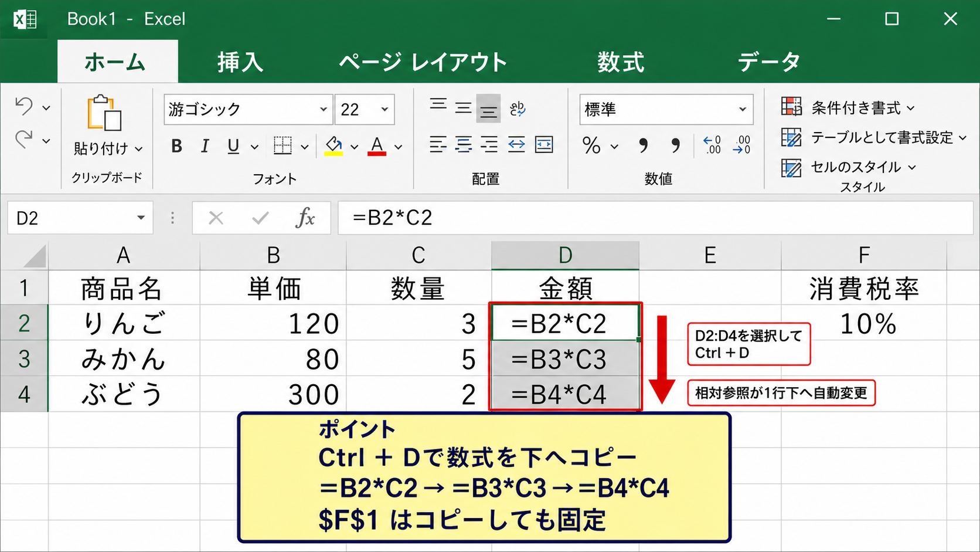This screenshot has width=980, height=552.
Task: Click increase decimal icon
Action: coord(712,145)
